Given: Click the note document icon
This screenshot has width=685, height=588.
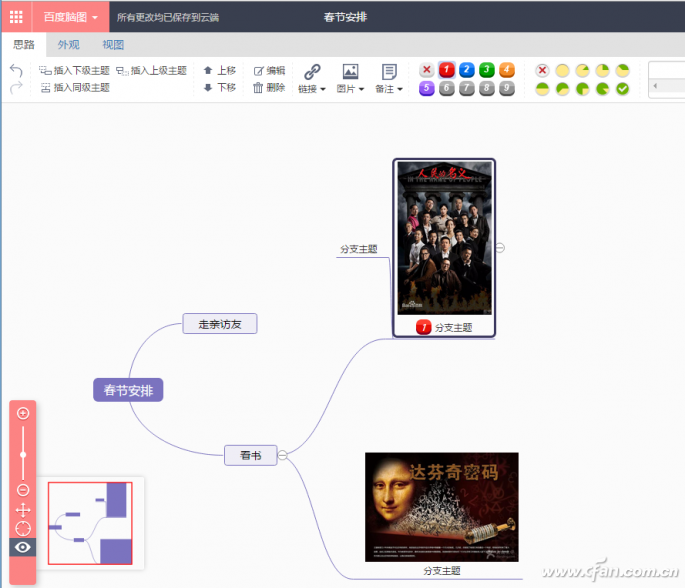Looking at the screenshot, I should (x=389, y=71).
